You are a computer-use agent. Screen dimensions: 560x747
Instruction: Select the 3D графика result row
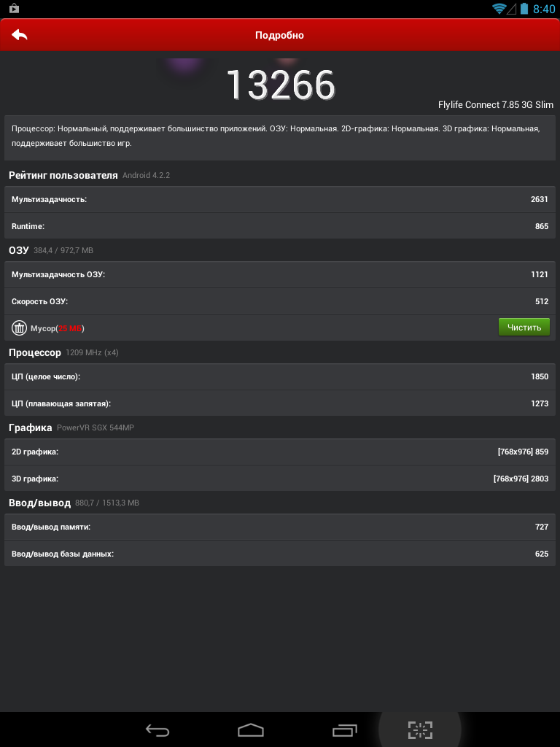(x=280, y=479)
